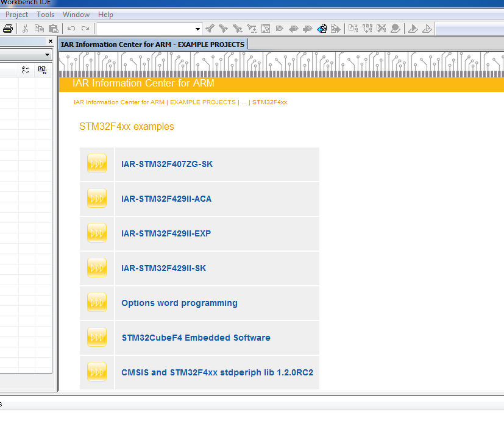Screen dimensions: 504x440
Task: Click inside the toolbar quick search field
Action: 146,29
